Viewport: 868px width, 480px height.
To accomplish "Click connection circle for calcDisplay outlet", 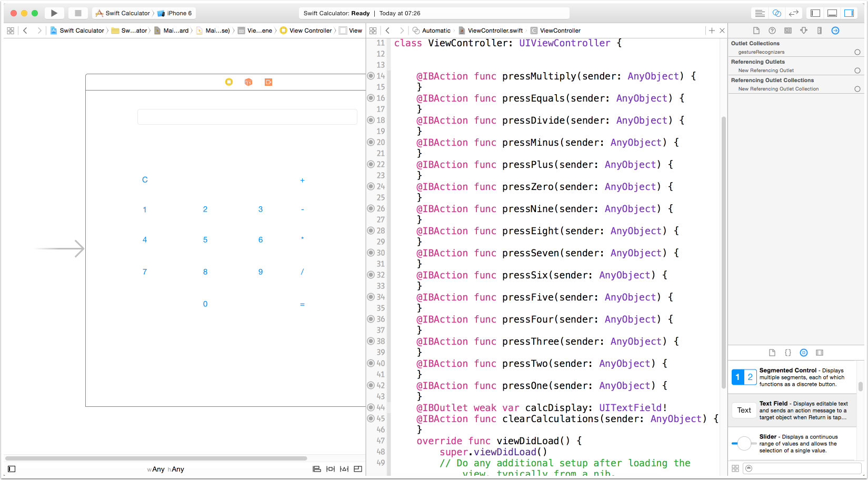I will tap(371, 407).
